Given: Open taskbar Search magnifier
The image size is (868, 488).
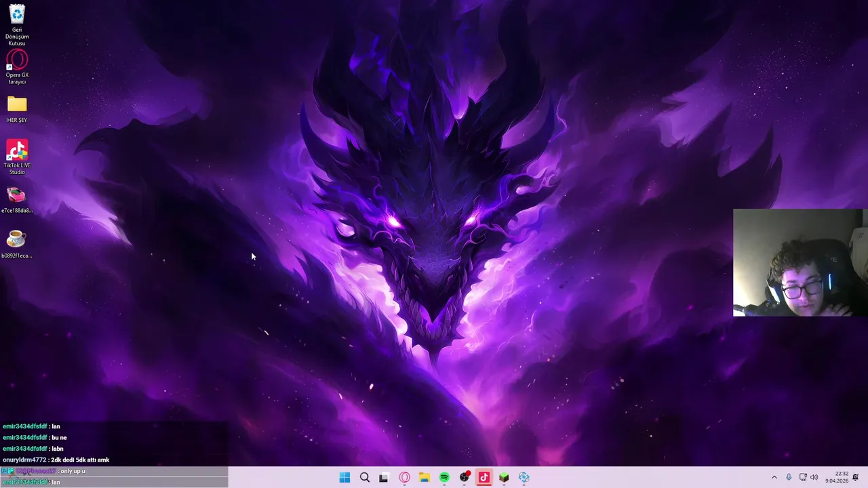Looking at the screenshot, I should coord(365,477).
